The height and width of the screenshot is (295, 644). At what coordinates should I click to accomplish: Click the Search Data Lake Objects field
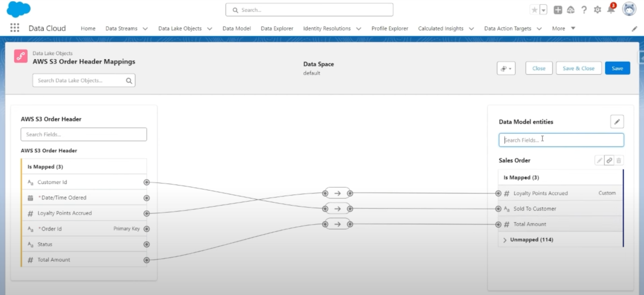(84, 80)
